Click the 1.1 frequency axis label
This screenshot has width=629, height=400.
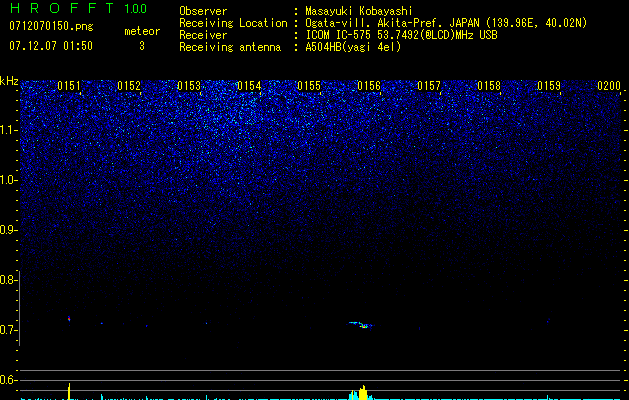9,130
